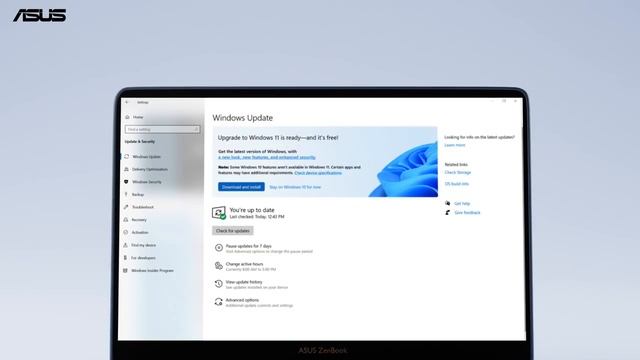Screen dimensions: 640x360
Task: Open the new look, new features link
Action: point(267,157)
